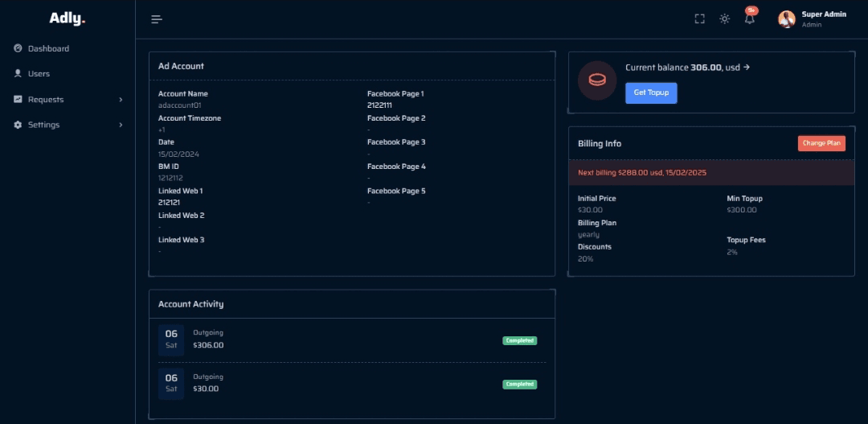This screenshot has height=424, width=868.
Task: Click the Dashboard gauge icon
Action: 18,48
